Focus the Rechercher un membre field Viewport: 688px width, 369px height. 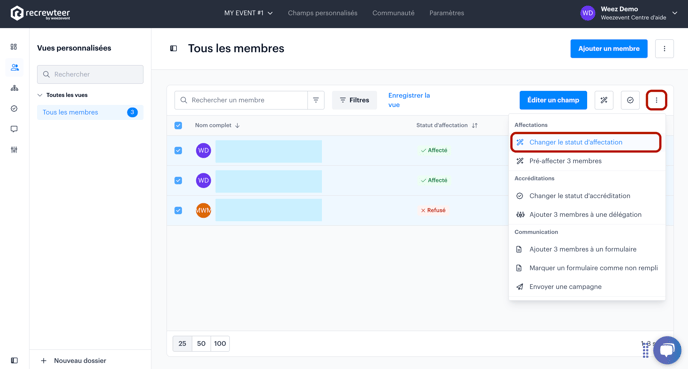click(x=240, y=100)
